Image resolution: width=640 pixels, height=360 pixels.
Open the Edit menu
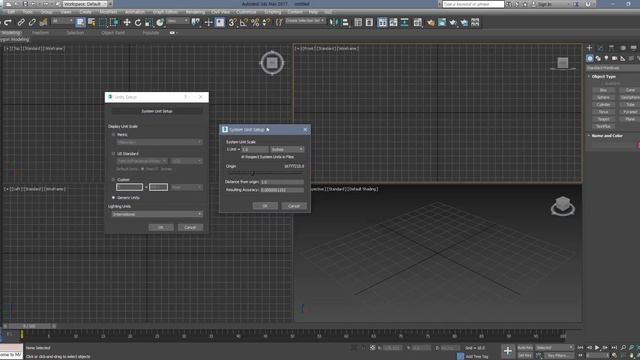11,12
